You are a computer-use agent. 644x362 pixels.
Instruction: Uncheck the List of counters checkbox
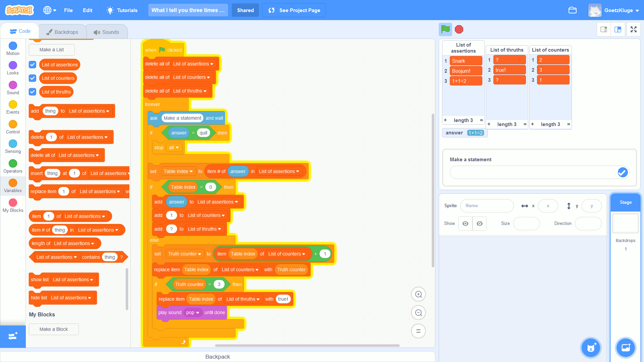33,78
